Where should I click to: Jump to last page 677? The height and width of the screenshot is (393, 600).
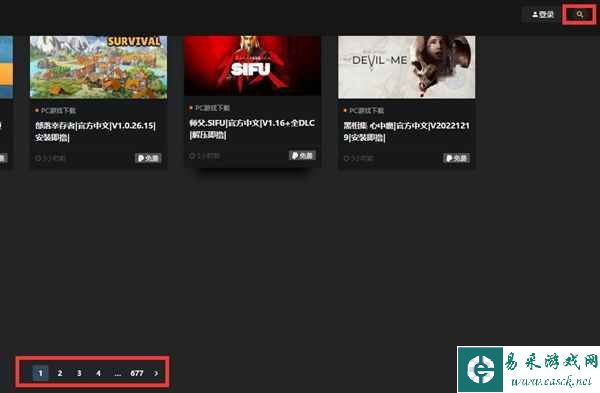click(x=137, y=372)
